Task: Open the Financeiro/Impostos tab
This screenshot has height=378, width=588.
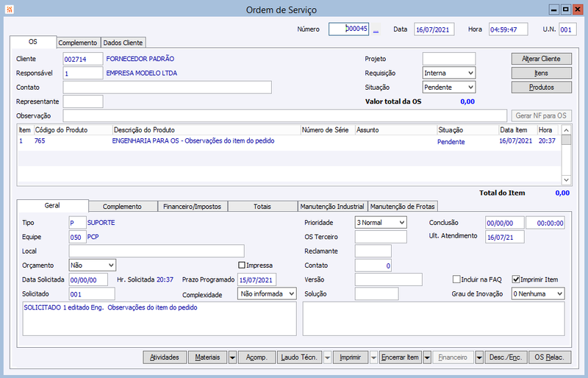Action: [192, 207]
